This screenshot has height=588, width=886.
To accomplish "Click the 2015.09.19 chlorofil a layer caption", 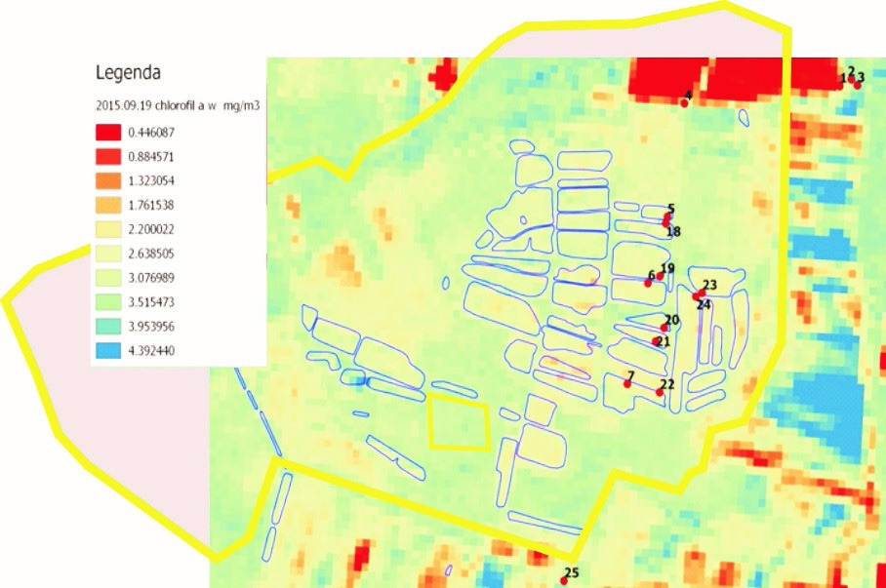I will [x=178, y=105].
